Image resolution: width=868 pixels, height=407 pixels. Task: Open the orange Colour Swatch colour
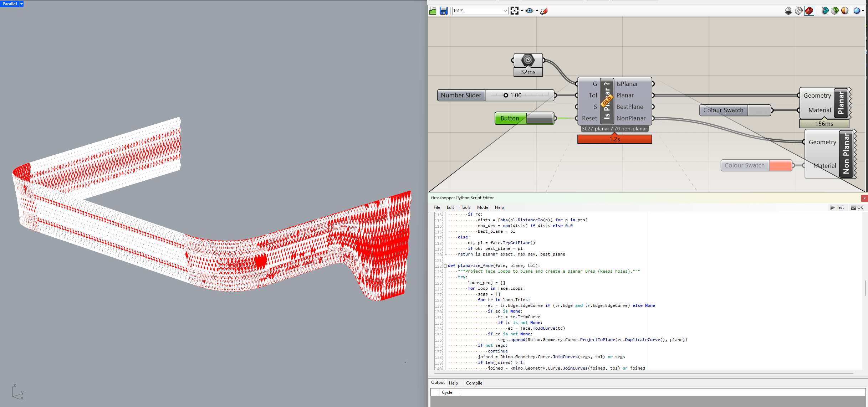780,165
